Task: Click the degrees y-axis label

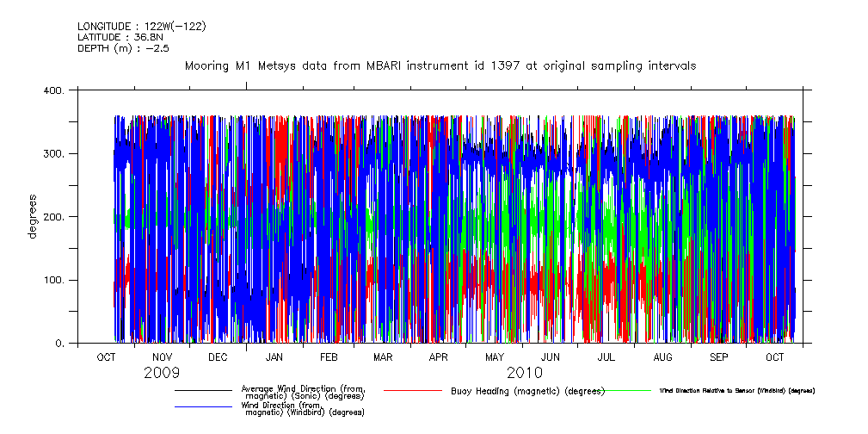Action: 33,217
